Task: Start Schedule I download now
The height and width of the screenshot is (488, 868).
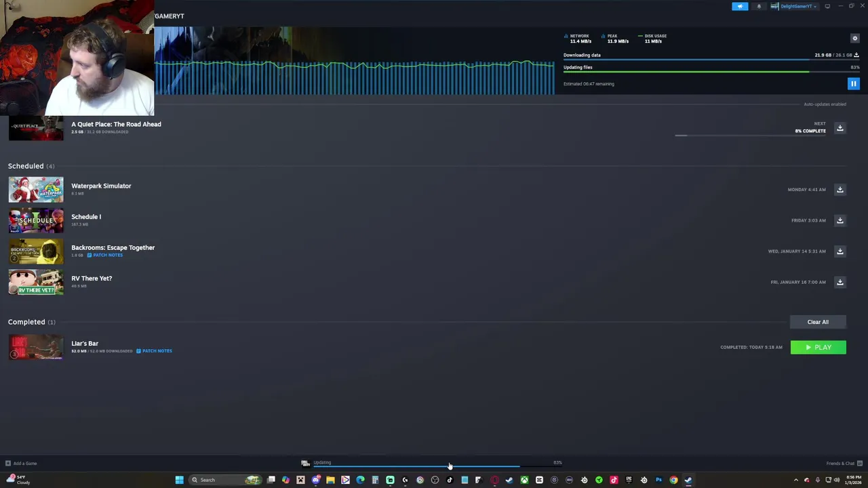Action: [840, 220]
